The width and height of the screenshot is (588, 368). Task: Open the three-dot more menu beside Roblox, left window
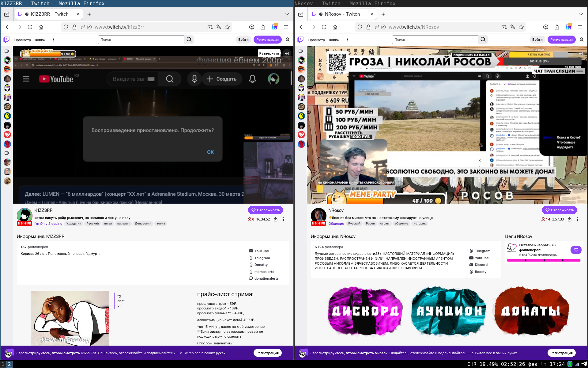(53, 40)
